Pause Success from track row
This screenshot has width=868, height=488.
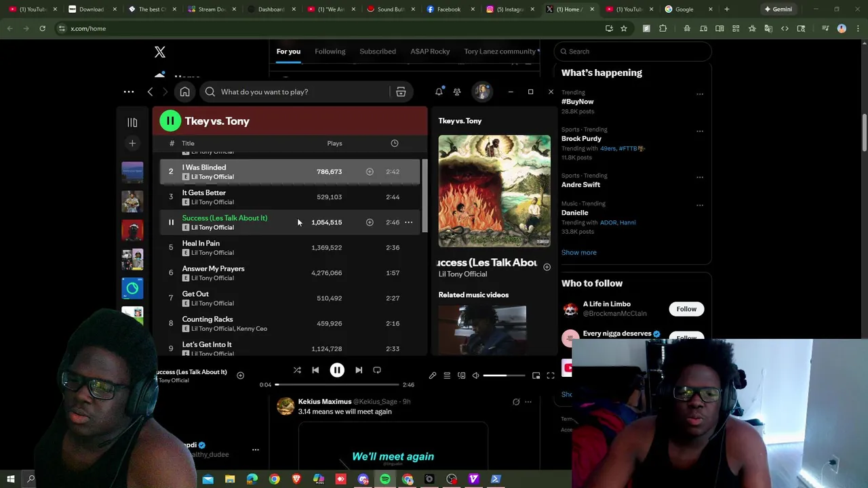(171, 222)
